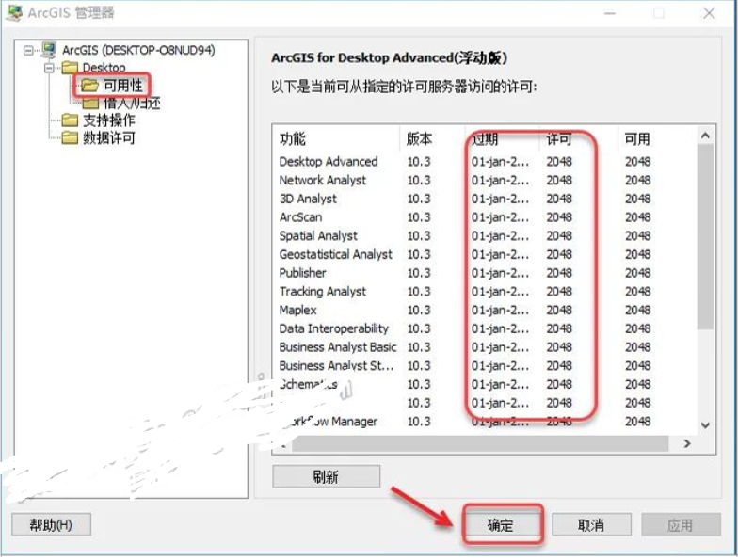
Task: Click the license list scroll up arrow
Action: [x=705, y=136]
